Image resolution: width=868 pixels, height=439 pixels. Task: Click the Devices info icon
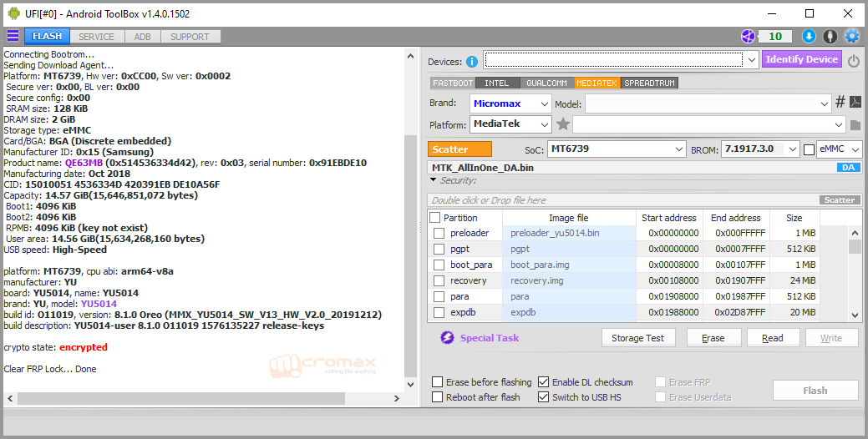472,62
